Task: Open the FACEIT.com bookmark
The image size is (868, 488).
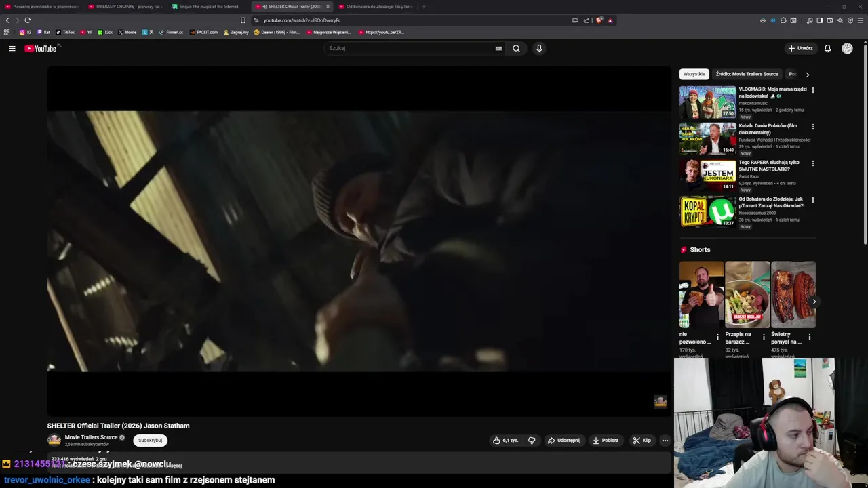Action: pos(203,32)
